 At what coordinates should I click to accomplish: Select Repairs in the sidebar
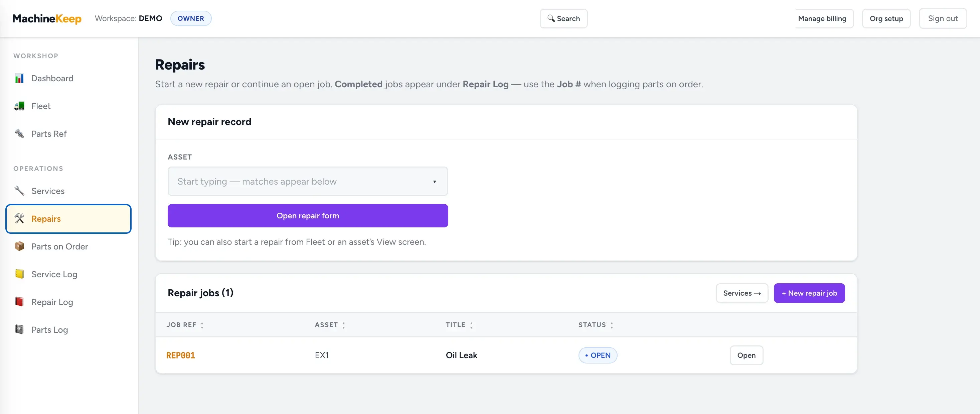(68, 219)
